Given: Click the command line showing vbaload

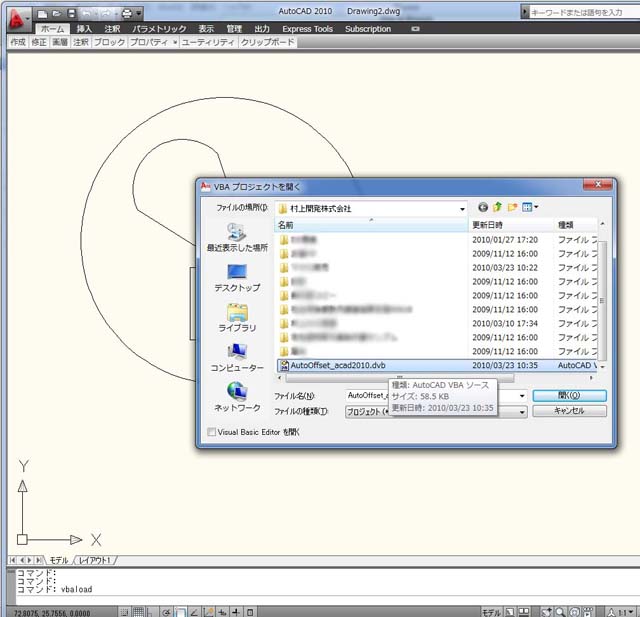Looking at the screenshot, I should tap(55, 589).
